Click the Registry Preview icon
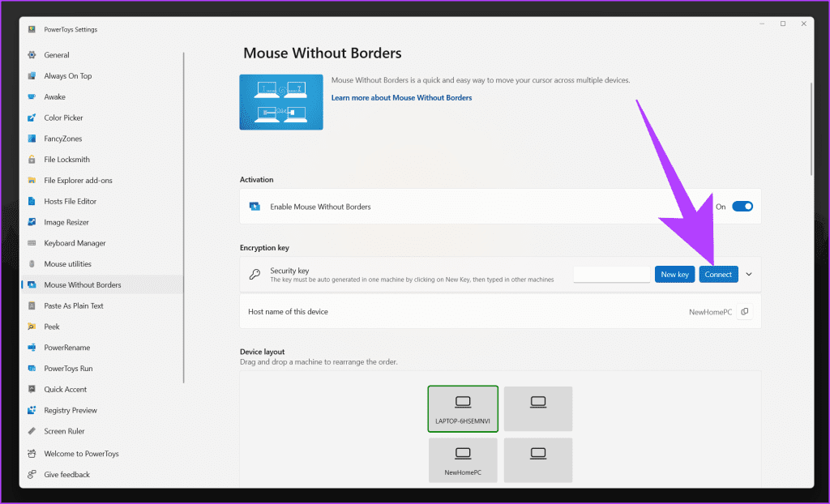 point(32,410)
